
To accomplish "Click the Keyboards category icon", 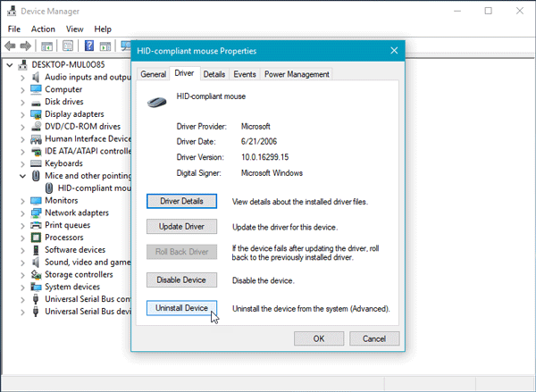I will point(36,163).
